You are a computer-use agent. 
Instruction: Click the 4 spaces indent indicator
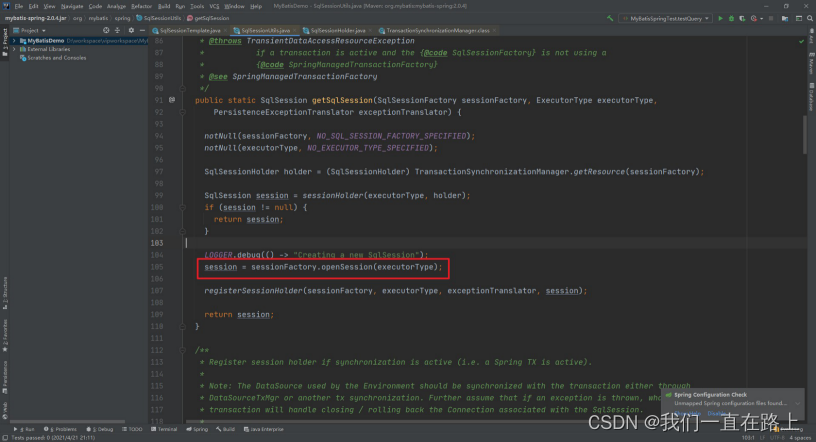point(800,438)
